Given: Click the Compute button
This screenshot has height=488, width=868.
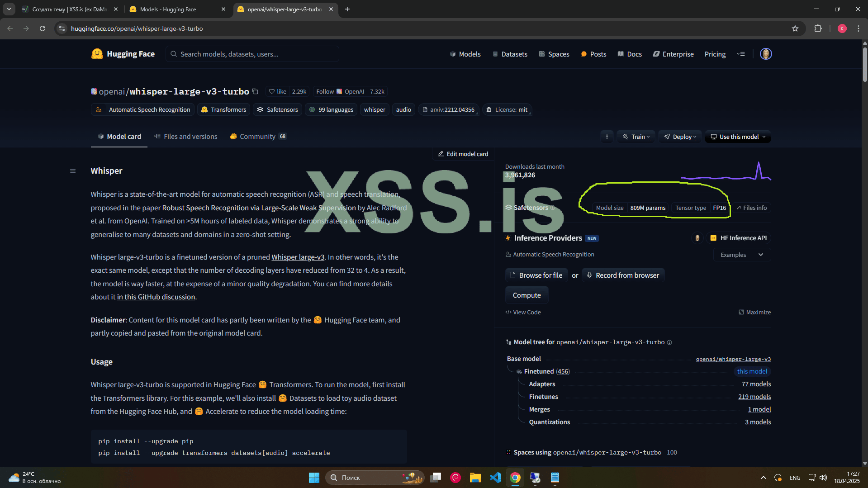Looking at the screenshot, I should click(x=527, y=295).
